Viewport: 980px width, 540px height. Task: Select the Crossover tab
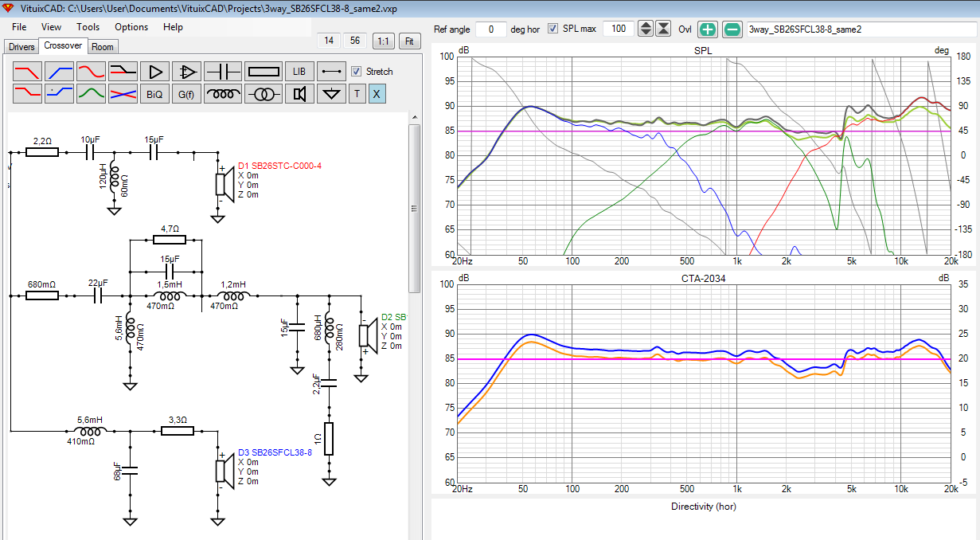click(63, 45)
